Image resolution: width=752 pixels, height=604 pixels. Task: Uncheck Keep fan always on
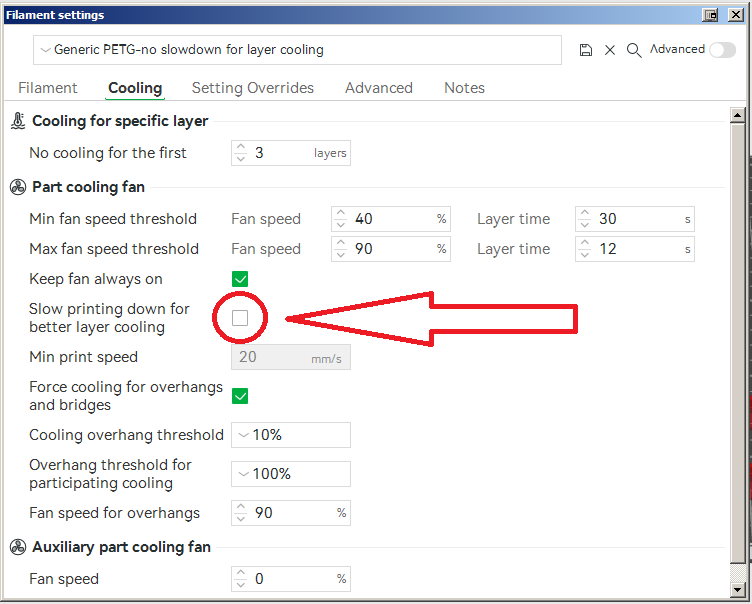click(x=240, y=279)
